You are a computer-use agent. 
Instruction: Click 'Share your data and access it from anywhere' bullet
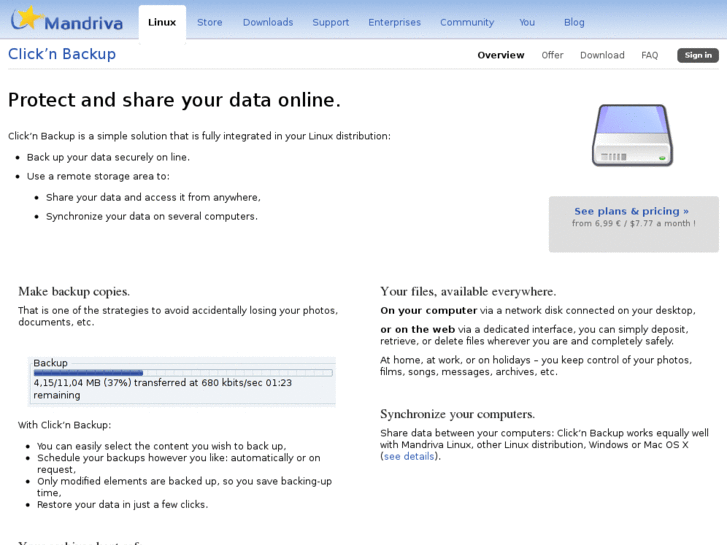(x=153, y=197)
